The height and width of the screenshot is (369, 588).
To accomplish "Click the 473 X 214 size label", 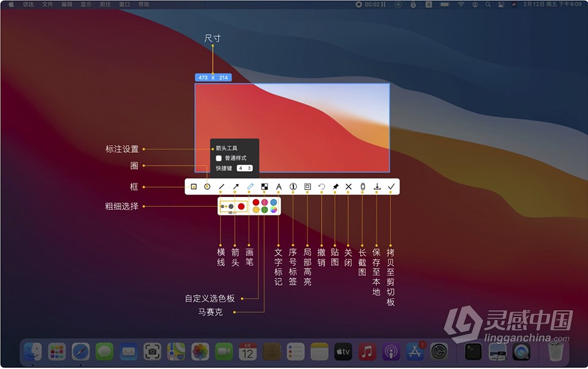I will coord(213,78).
